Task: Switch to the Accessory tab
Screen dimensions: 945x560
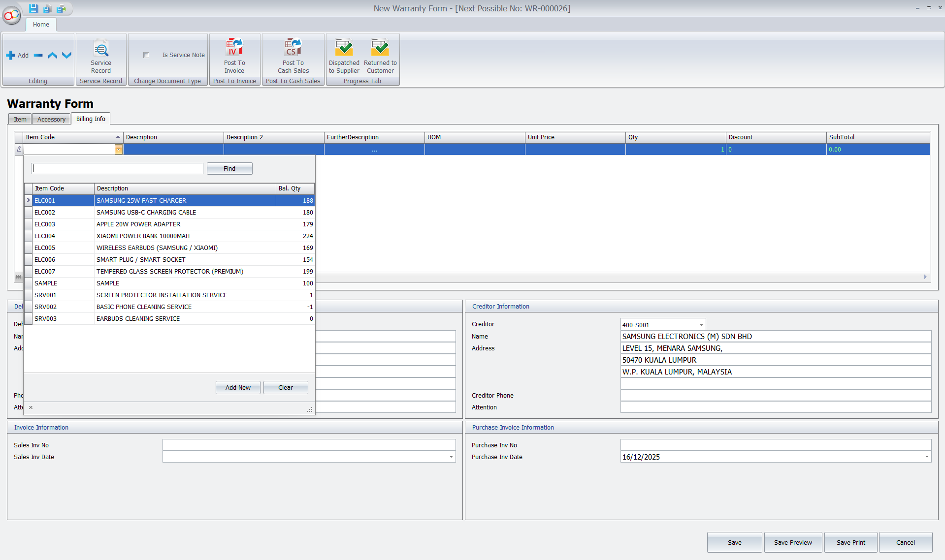Action: click(x=51, y=119)
